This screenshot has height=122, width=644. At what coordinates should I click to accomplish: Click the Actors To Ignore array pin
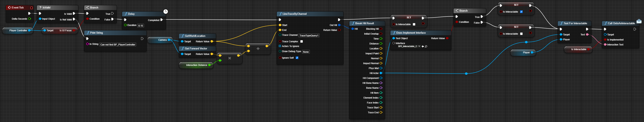(x=280, y=46)
